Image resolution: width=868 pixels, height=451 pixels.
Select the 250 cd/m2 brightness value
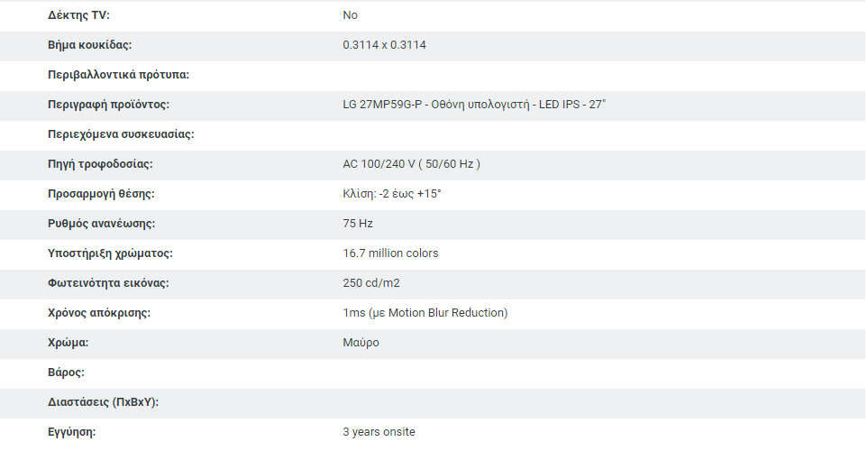[370, 283]
